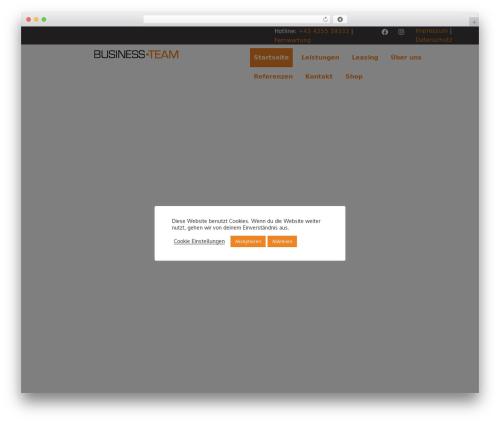Open the Startseite menu item

pyautogui.click(x=271, y=57)
